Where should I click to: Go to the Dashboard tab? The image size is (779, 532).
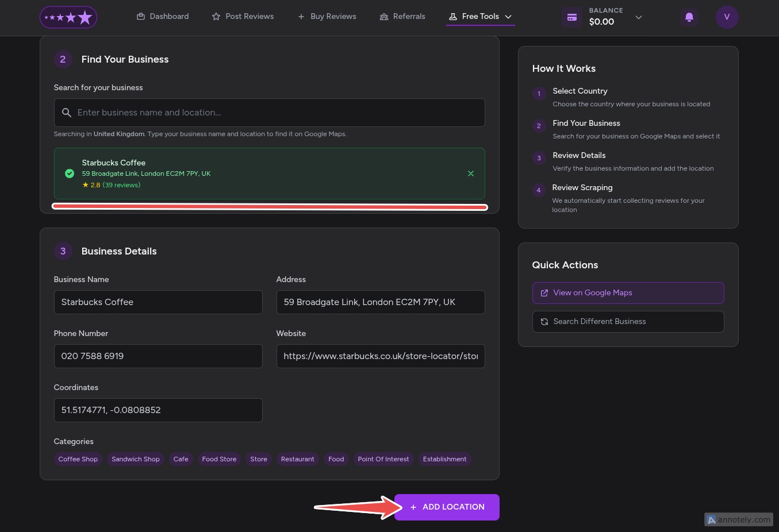coord(163,17)
